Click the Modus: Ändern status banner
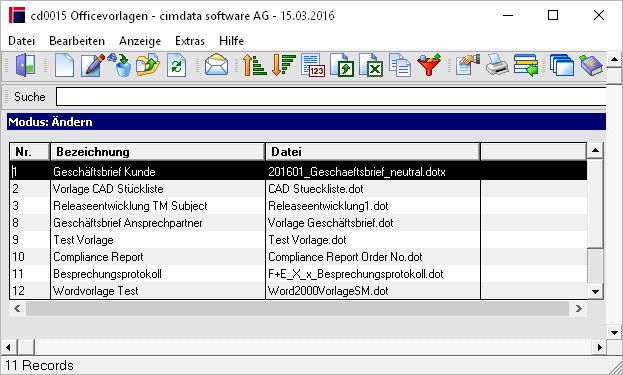This screenshot has height=375, width=623. pos(306,122)
